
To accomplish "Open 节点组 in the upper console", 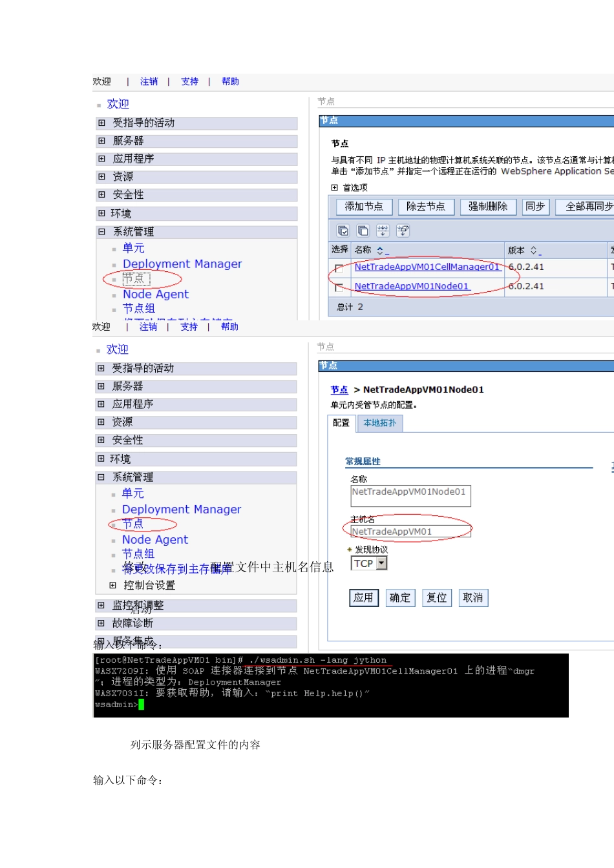I will point(139,309).
